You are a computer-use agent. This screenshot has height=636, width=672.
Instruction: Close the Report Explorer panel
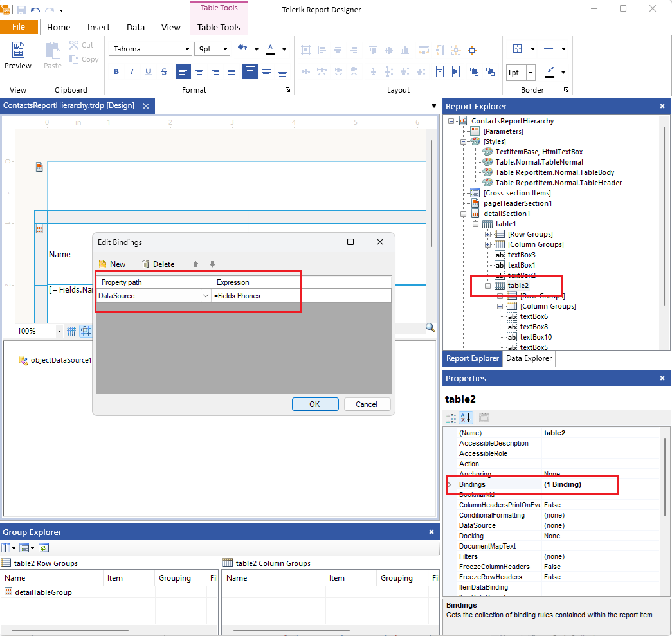point(662,106)
